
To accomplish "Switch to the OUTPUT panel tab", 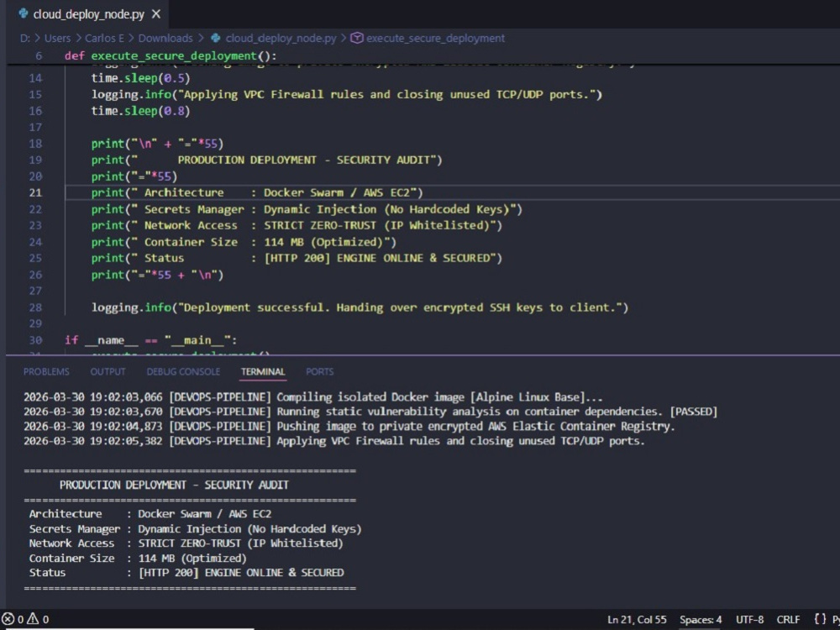I will click(x=108, y=372).
